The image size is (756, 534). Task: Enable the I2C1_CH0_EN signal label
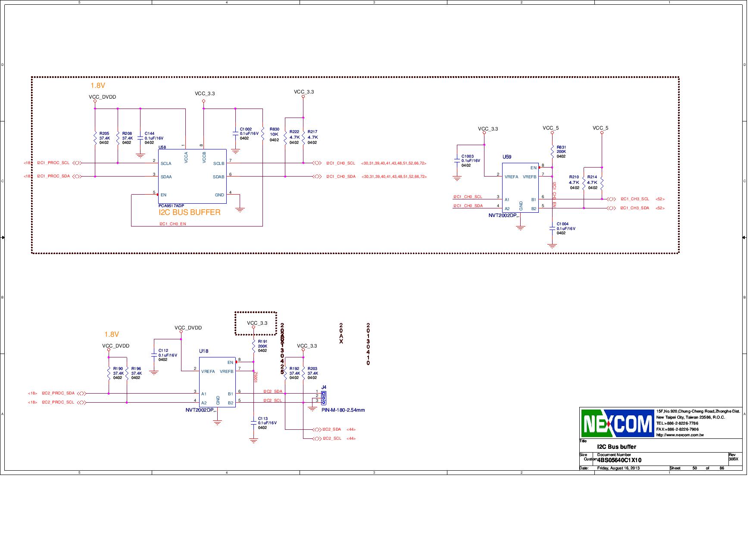(172, 224)
